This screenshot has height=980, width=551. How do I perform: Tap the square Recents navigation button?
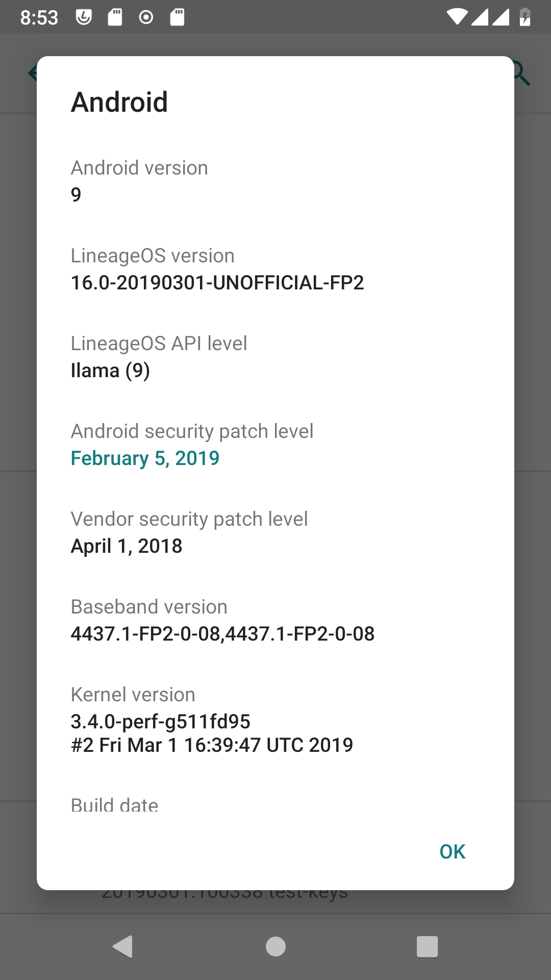pos(427,947)
